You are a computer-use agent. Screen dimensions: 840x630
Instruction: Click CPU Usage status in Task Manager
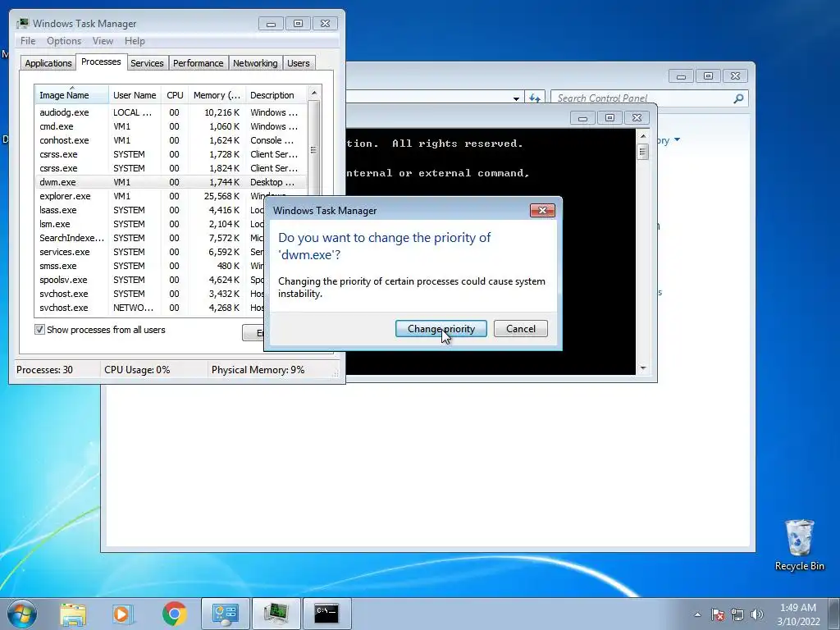(137, 370)
